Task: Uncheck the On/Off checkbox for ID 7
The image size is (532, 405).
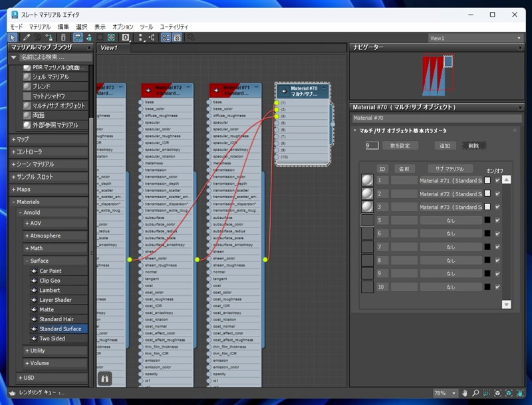Action: tap(497, 247)
